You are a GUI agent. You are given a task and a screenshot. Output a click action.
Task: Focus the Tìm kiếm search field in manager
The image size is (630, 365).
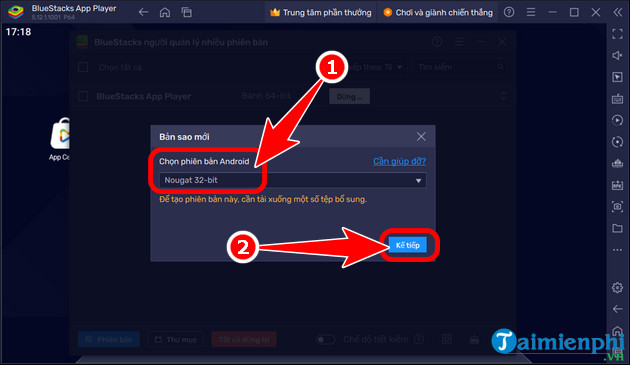click(460, 67)
